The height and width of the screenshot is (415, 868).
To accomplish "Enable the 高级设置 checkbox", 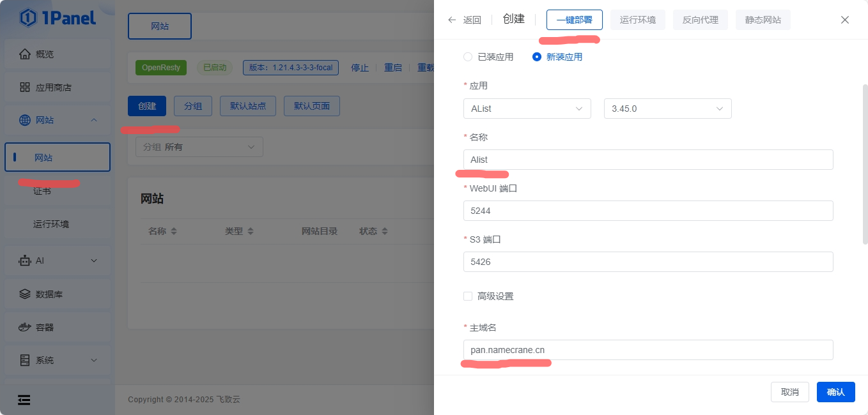I will [468, 296].
